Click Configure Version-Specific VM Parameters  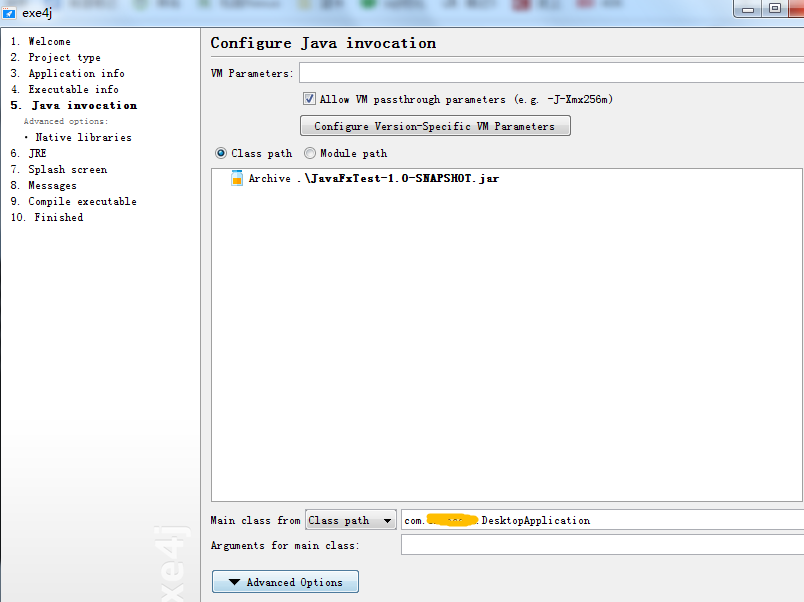click(x=435, y=125)
